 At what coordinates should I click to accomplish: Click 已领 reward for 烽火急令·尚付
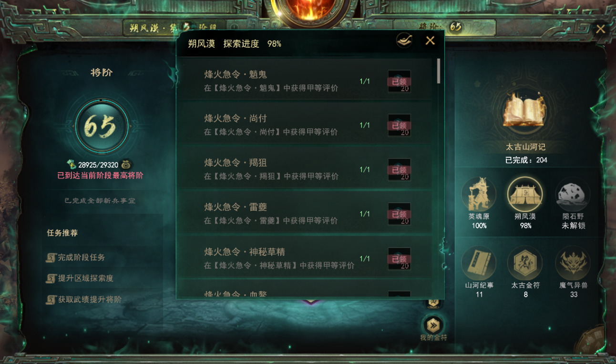(399, 125)
